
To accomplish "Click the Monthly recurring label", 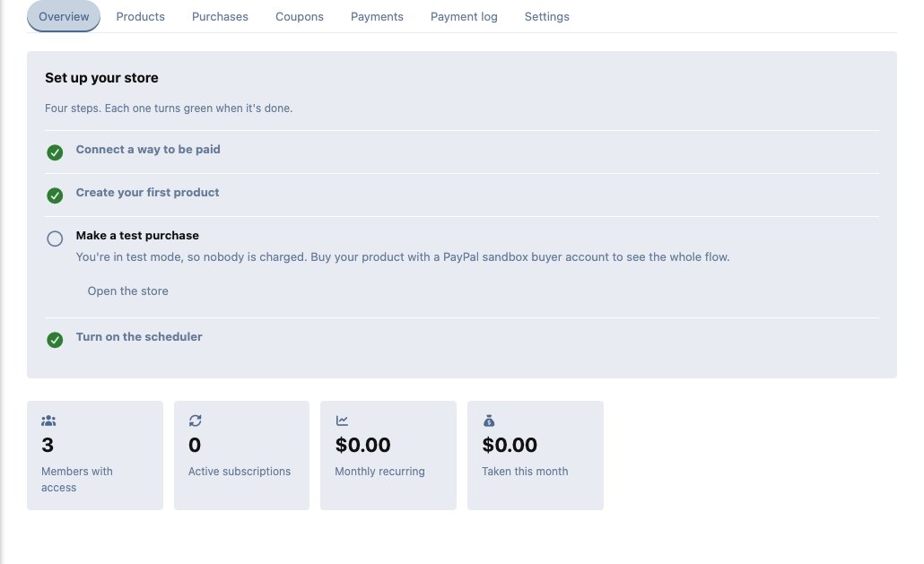I will pos(379,471).
